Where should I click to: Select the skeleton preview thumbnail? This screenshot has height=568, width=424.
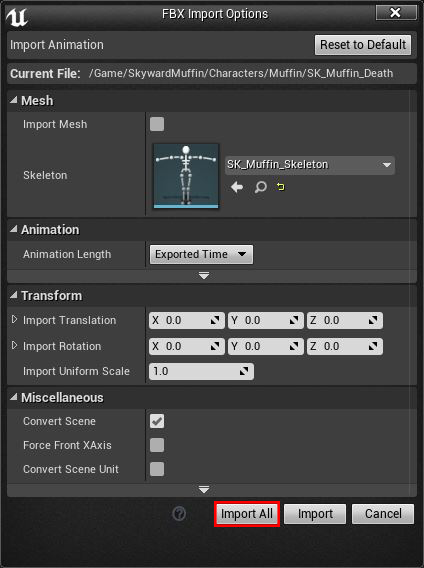pyautogui.click(x=186, y=176)
